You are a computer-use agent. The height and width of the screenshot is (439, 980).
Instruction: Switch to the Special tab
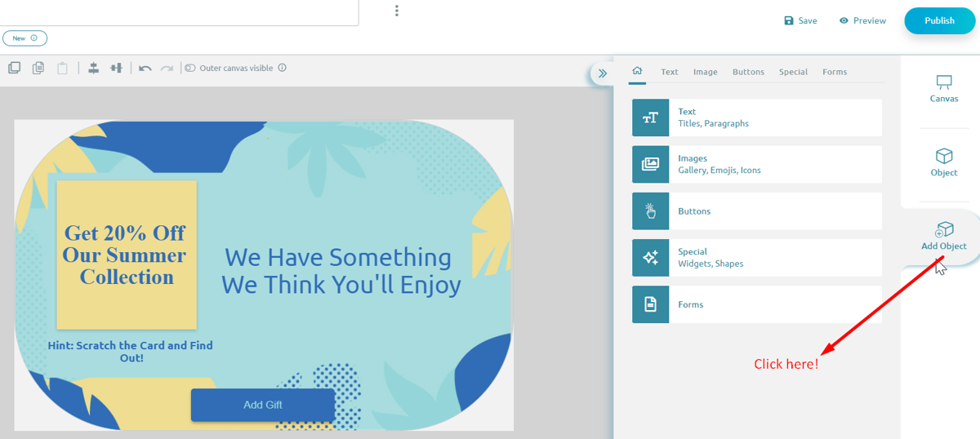[793, 72]
